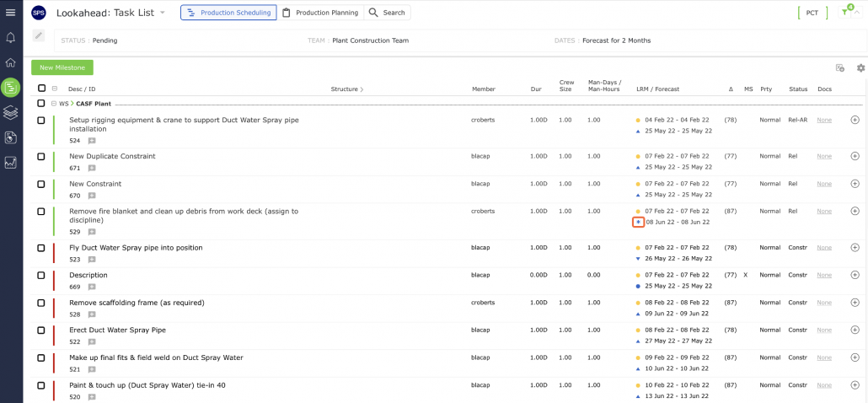
Task: Toggle the select-all checkbox in table header
Action: pyautogui.click(x=41, y=88)
